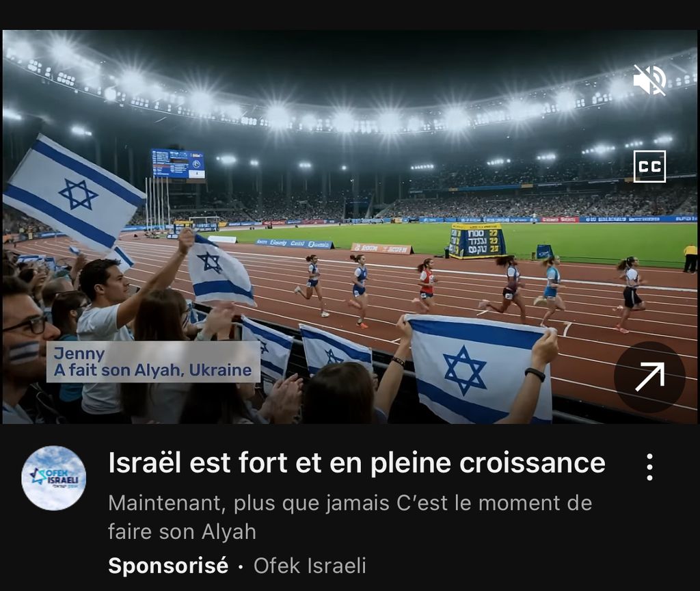Click the official in the yellow vest
This screenshot has width=700, height=591.
tap(690, 258)
